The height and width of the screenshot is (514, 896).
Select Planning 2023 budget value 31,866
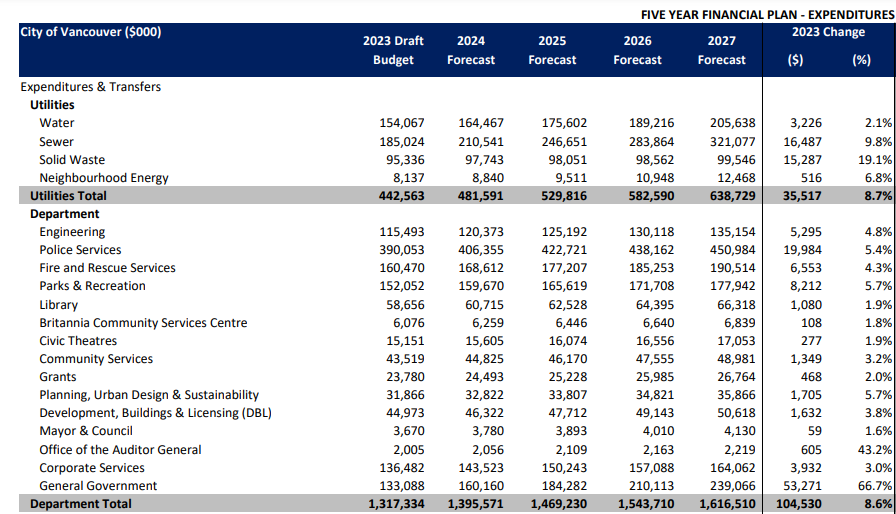[x=405, y=395]
